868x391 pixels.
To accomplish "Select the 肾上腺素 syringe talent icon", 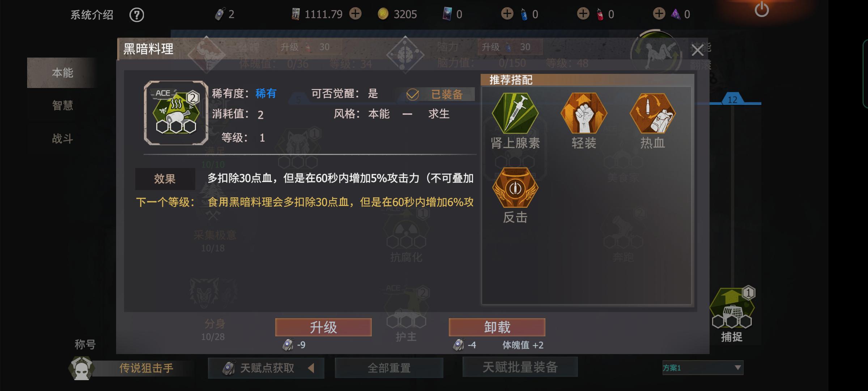I will click(x=515, y=113).
